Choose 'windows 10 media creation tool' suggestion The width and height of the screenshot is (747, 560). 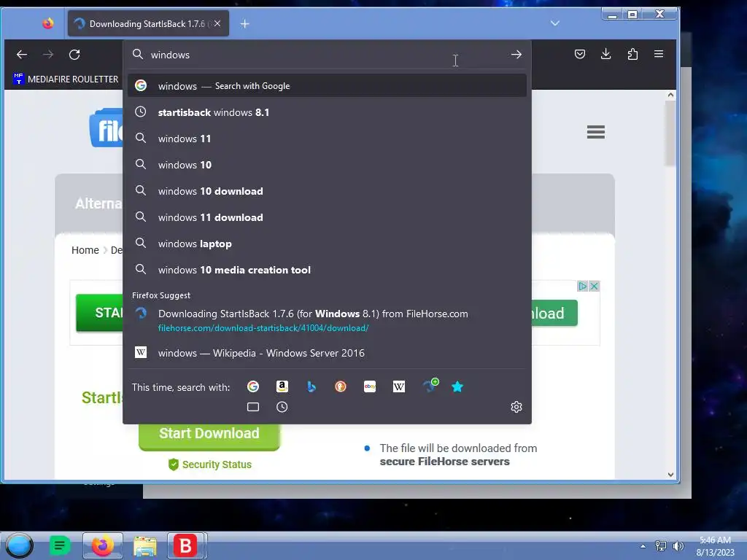point(327,270)
